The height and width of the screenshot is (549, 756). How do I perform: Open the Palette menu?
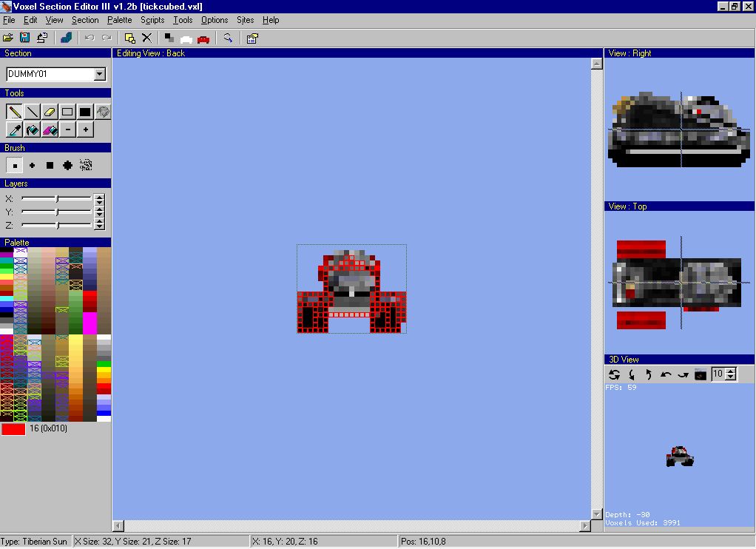click(x=119, y=20)
